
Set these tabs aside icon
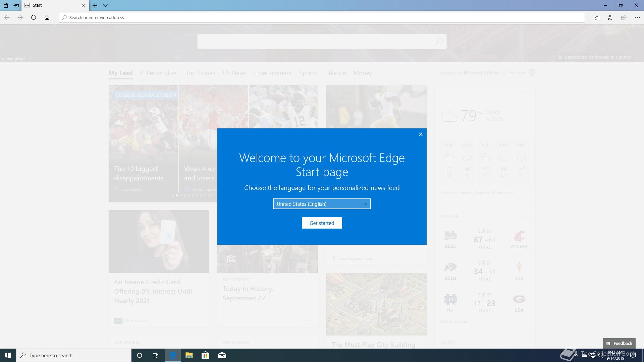pos(16,5)
